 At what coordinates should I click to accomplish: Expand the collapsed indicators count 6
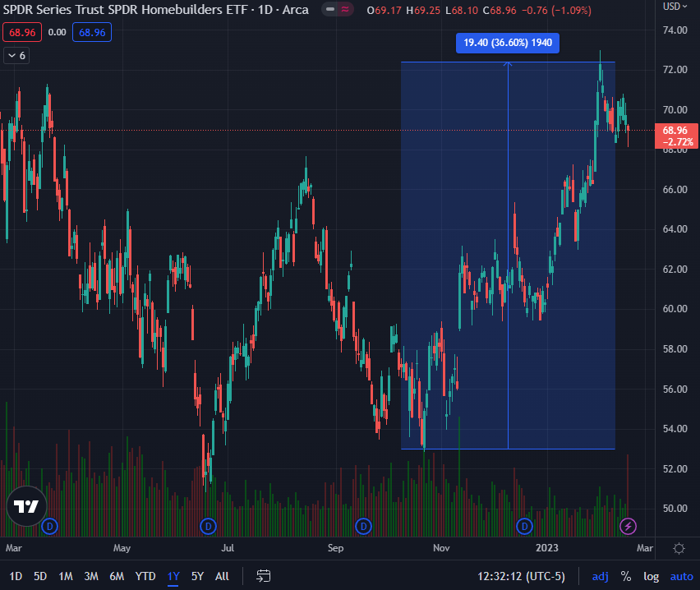point(16,55)
